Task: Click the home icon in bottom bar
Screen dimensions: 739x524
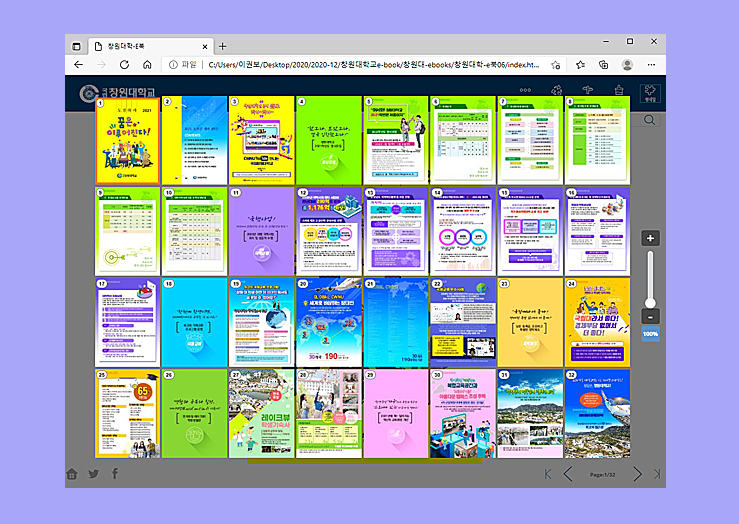Action: [72, 473]
